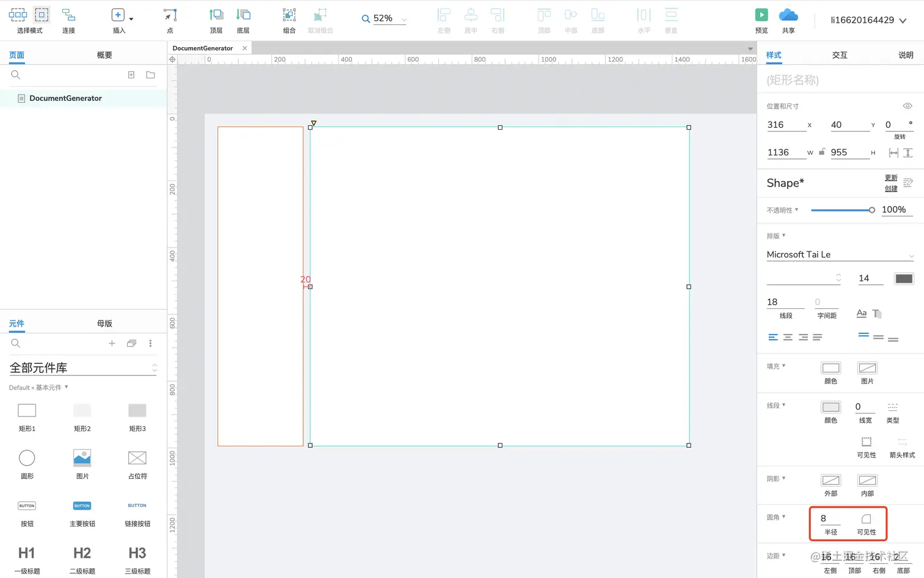
Task: Search widgets in the library panel
Action: tap(16, 343)
